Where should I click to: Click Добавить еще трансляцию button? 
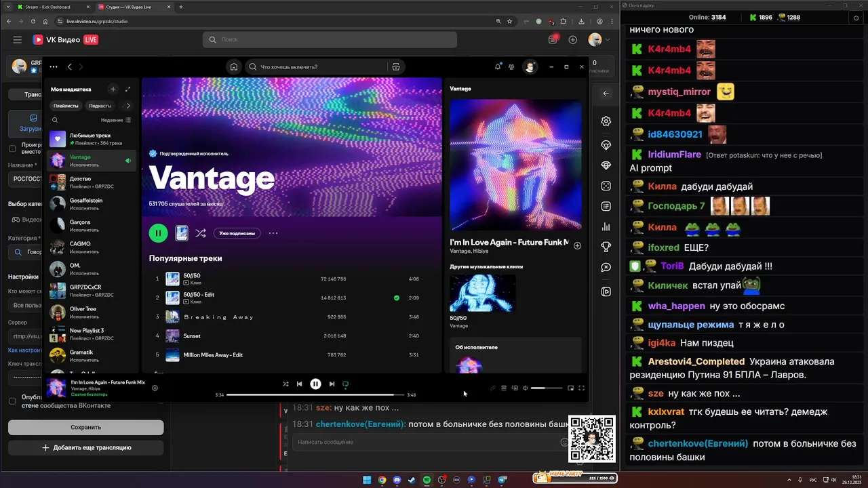click(x=86, y=447)
